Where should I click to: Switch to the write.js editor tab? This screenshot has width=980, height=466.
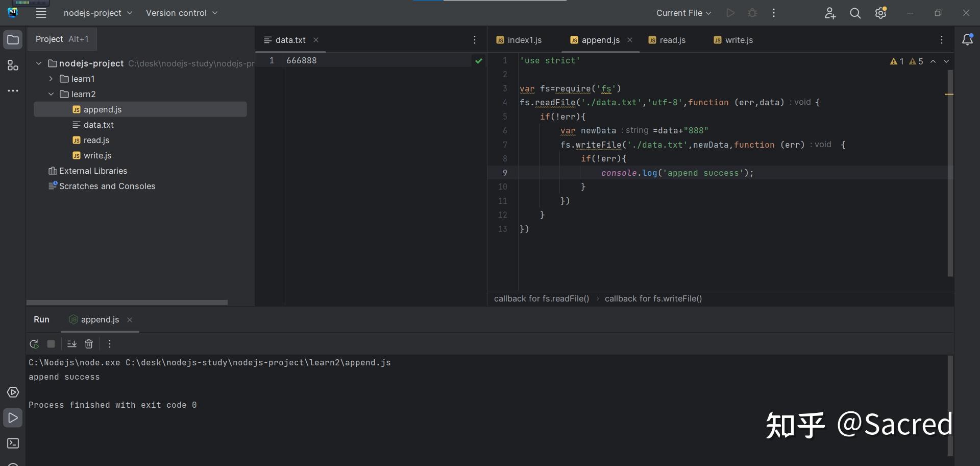(x=733, y=40)
